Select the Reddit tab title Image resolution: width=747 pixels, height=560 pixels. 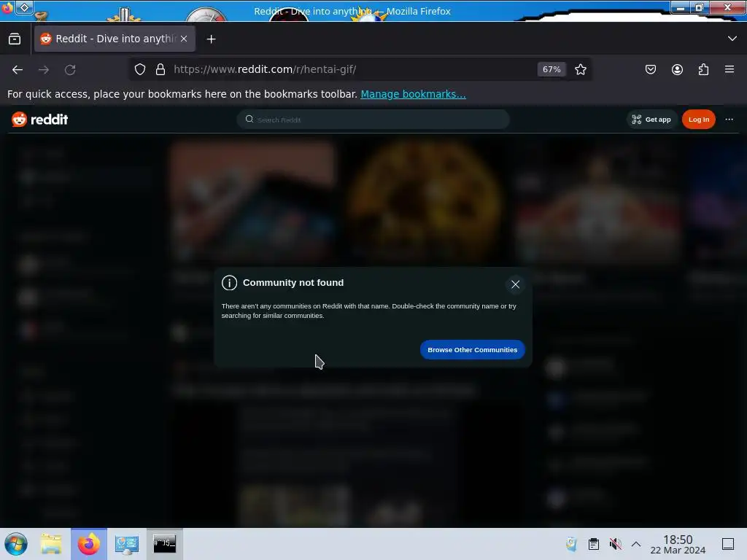pos(116,39)
